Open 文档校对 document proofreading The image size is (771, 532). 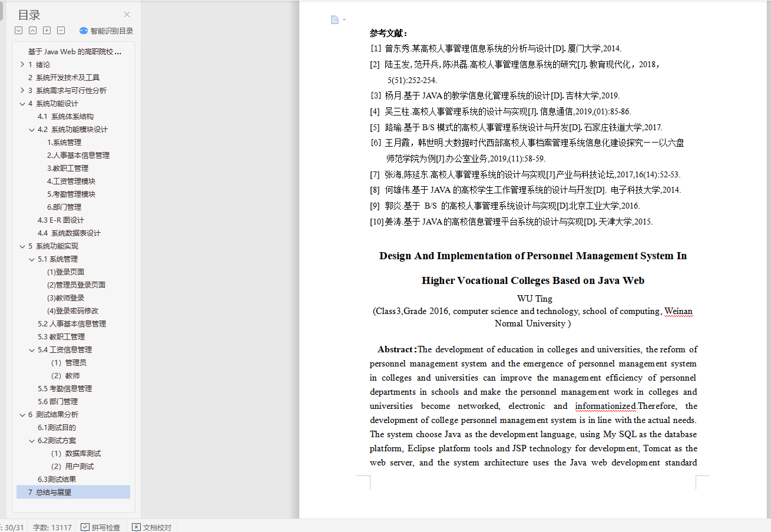(x=152, y=527)
